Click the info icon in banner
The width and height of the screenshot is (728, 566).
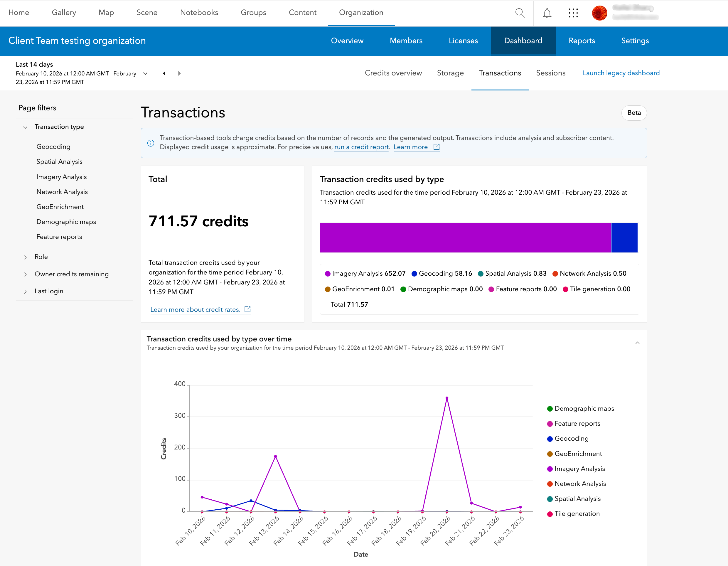pyautogui.click(x=151, y=143)
